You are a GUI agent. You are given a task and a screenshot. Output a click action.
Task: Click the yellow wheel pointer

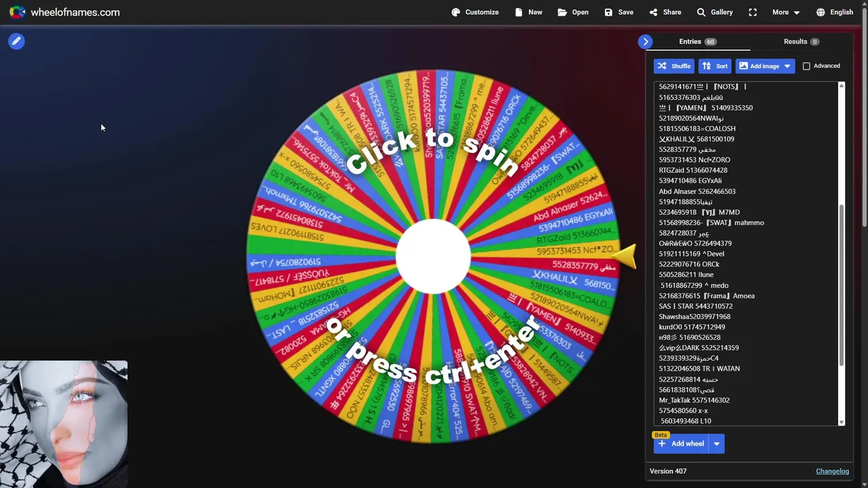(x=623, y=256)
